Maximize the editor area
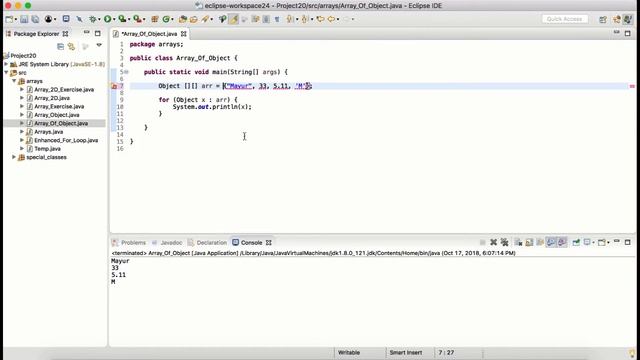640x360 pixels. [x=628, y=33]
